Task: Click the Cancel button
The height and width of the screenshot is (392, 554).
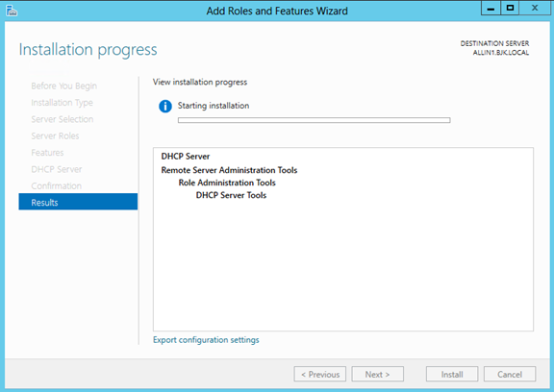Action: tap(510, 374)
